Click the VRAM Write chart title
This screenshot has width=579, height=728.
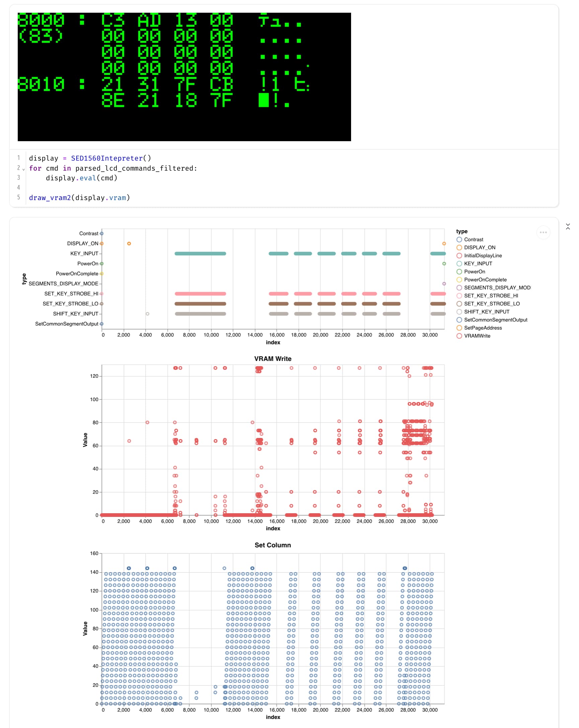[273, 359]
